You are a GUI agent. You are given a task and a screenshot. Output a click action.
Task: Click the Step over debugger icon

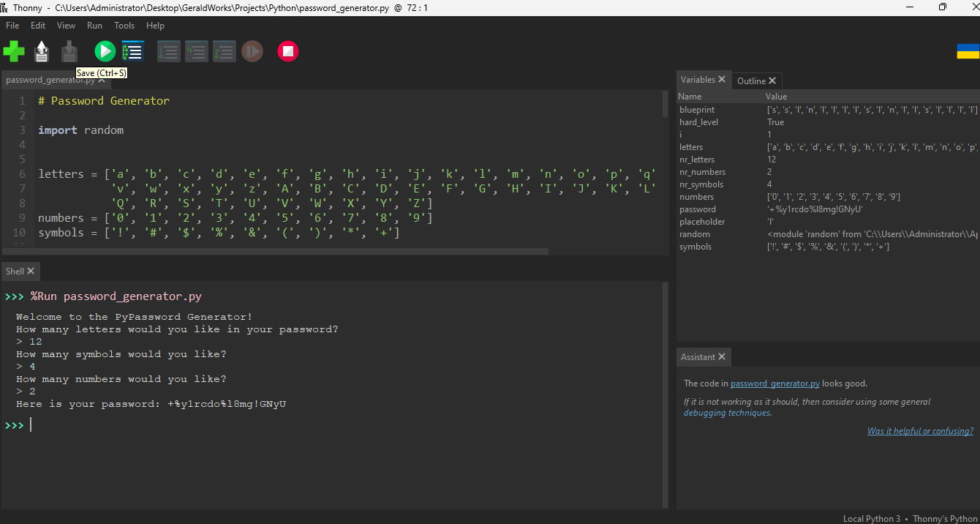point(169,51)
